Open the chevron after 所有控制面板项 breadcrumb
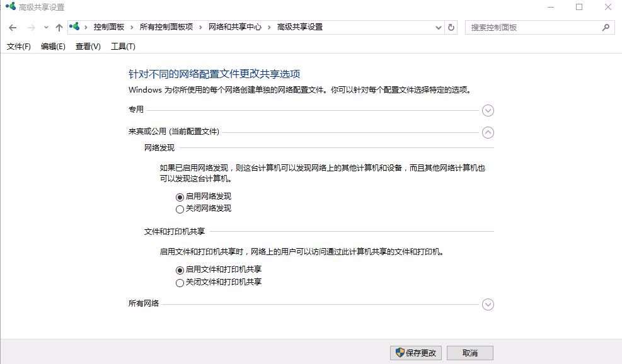 pyautogui.click(x=200, y=27)
